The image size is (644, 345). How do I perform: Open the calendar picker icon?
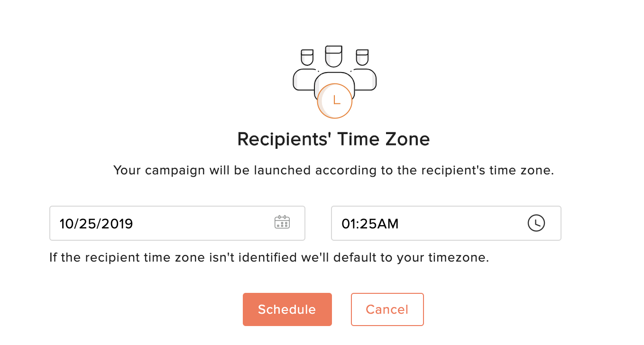(x=282, y=222)
